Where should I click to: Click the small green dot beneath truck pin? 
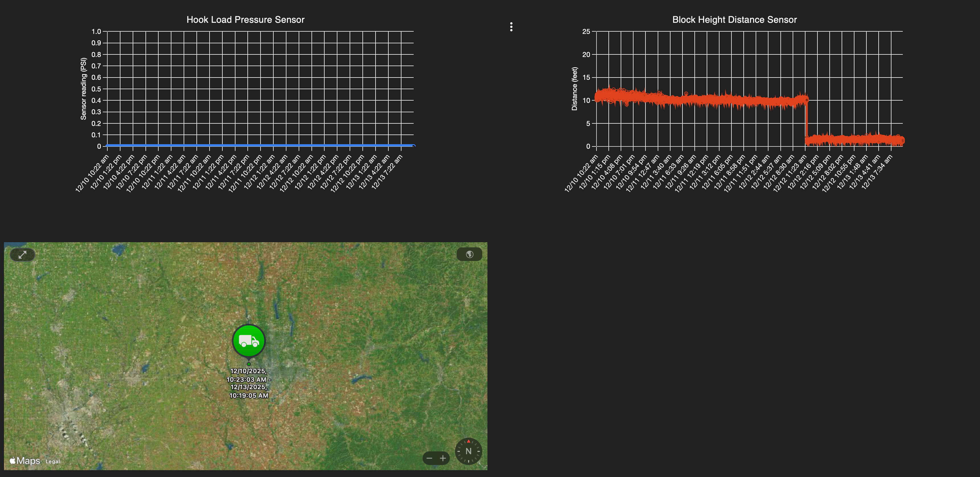click(249, 364)
